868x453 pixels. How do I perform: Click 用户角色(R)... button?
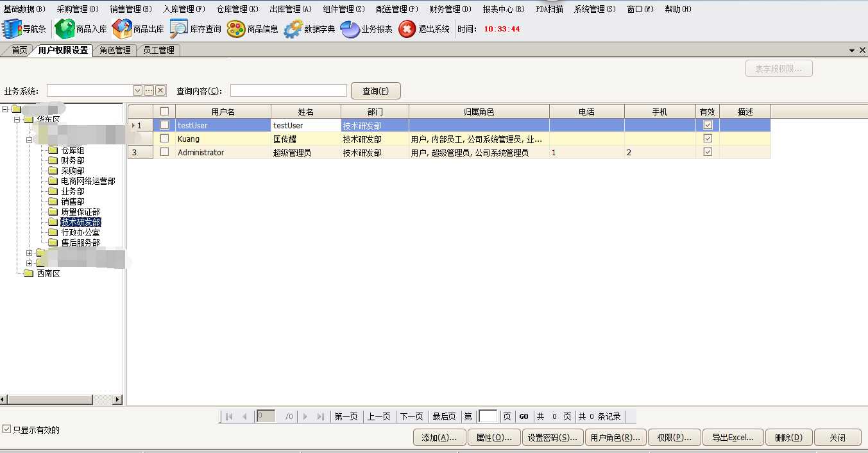[x=616, y=438]
